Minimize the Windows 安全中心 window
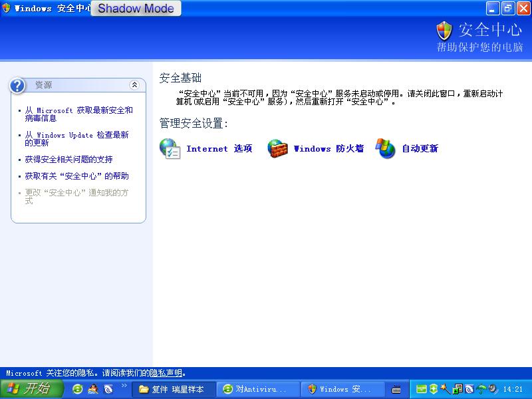This screenshot has height=399, width=532. coord(493,9)
